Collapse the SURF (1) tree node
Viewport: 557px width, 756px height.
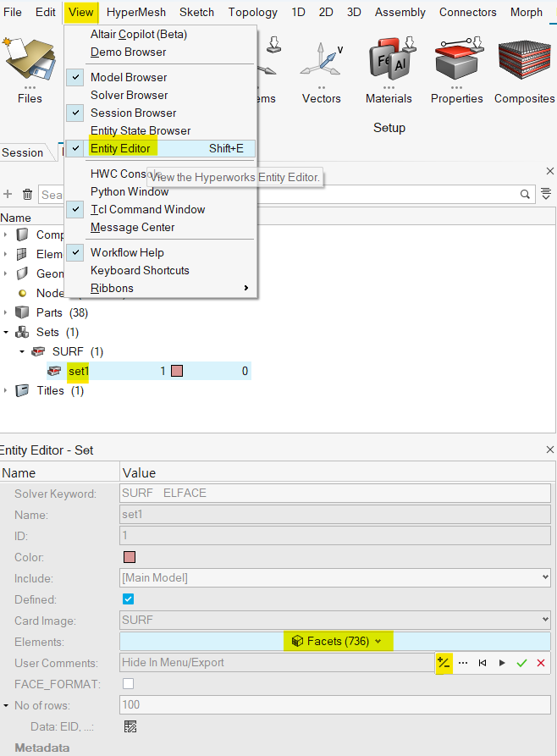pyautogui.click(x=22, y=351)
